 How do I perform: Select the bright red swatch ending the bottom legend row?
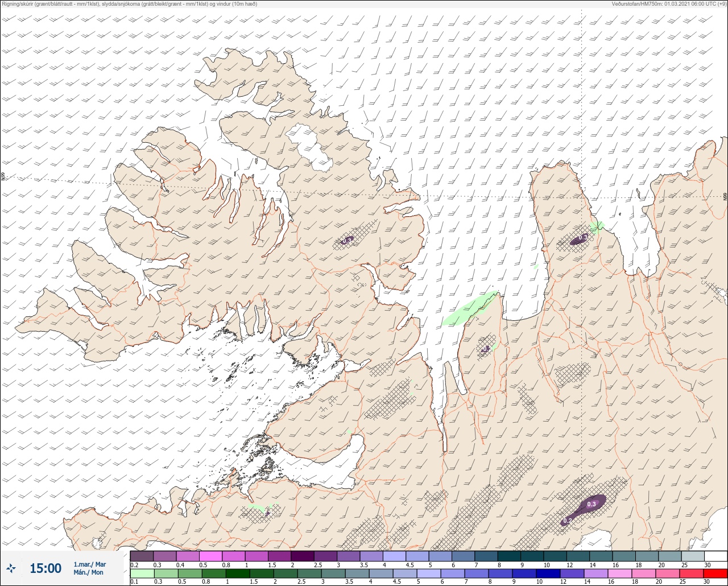[x=715, y=573]
